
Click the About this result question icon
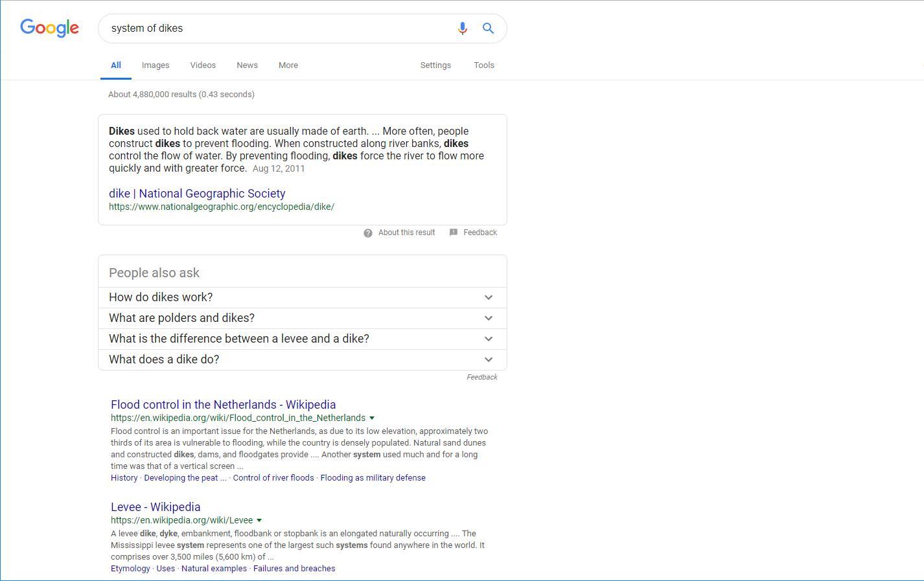coord(367,233)
